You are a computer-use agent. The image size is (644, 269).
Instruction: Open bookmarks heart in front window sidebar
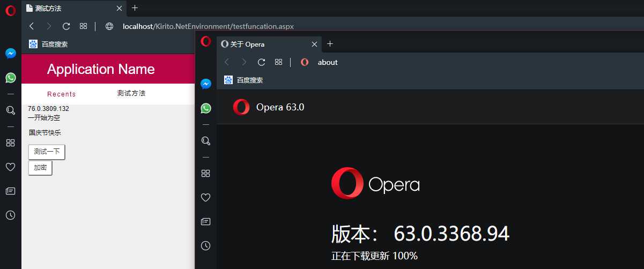coord(205,197)
